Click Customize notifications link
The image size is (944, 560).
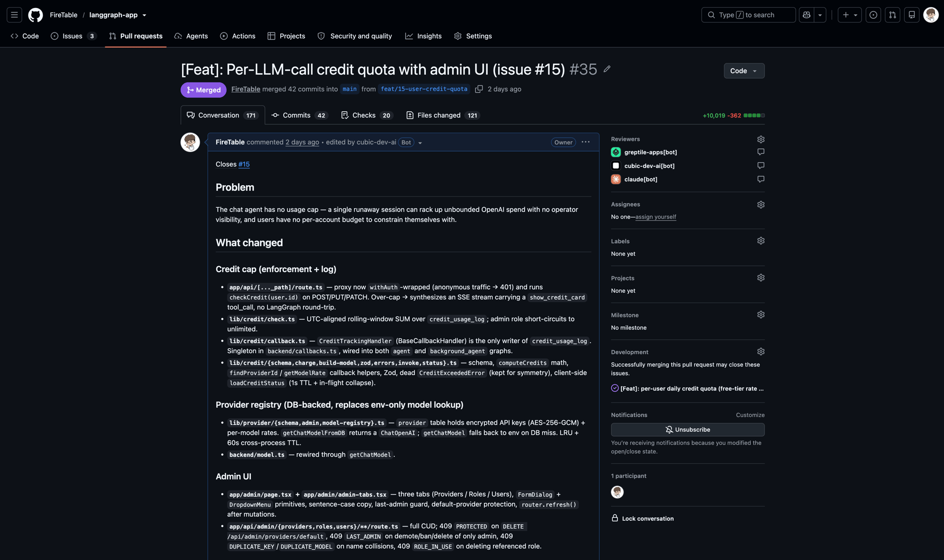click(750, 415)
